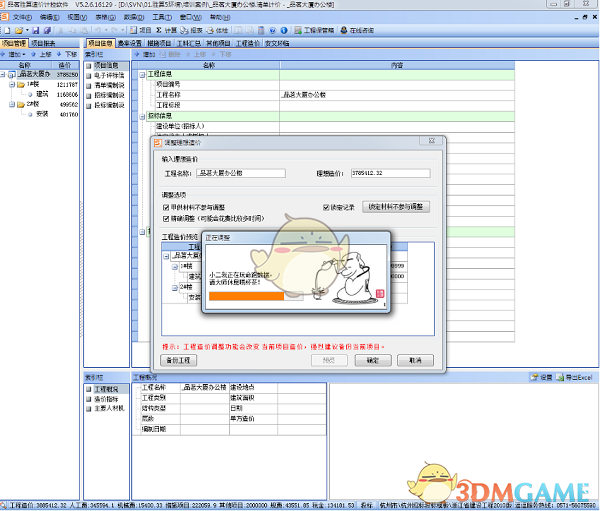This screenshot has width=600, height=511.
Task: Click the 工程名称 input field in dialog
Action: 241,173
